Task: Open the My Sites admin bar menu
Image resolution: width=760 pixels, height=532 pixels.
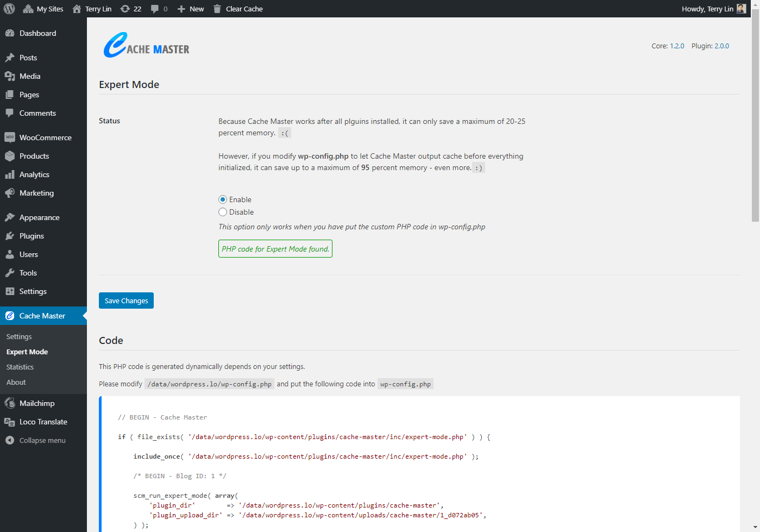Action: pos(43,9)
